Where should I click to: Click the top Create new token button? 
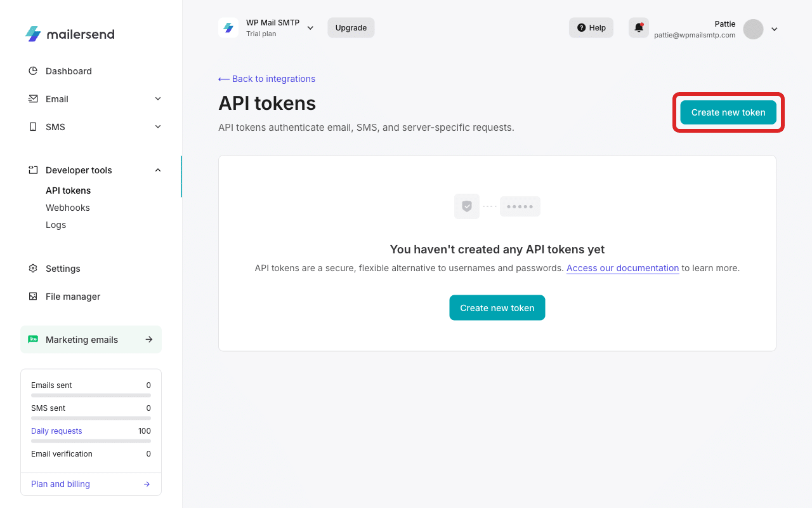(728, 111)
